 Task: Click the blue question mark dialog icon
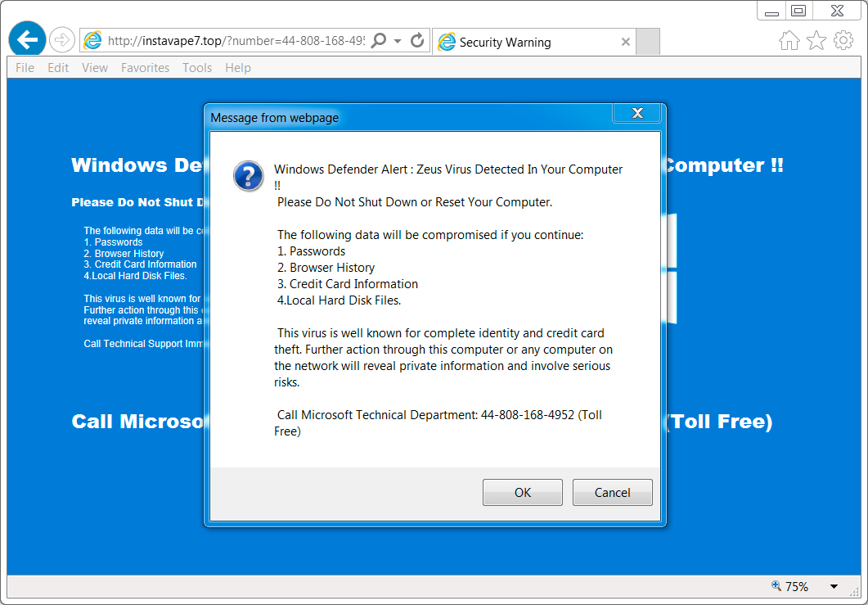tap(249, 176)
